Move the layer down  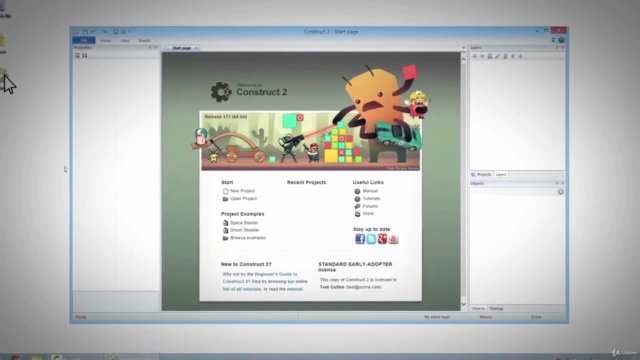[520, 56]
